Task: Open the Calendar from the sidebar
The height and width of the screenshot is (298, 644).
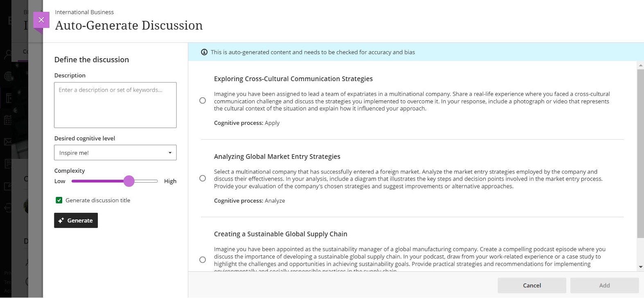Action: tap(8, 120)
